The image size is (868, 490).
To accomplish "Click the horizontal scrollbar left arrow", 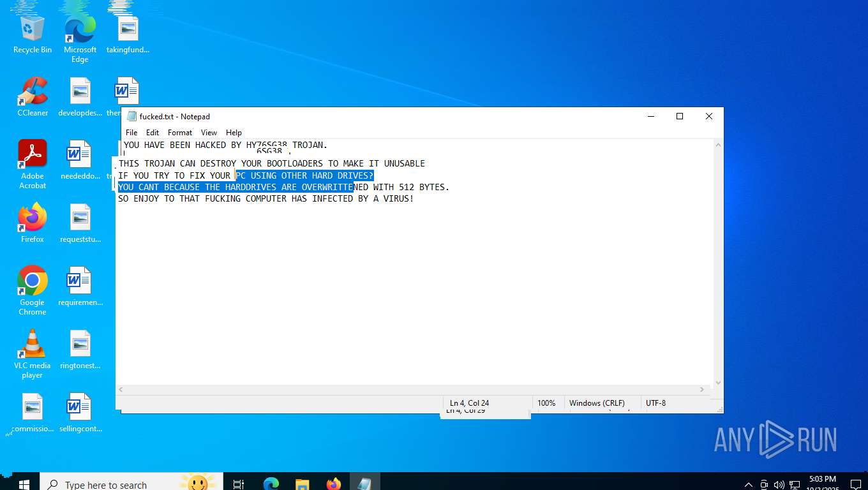I will point(121,389).
